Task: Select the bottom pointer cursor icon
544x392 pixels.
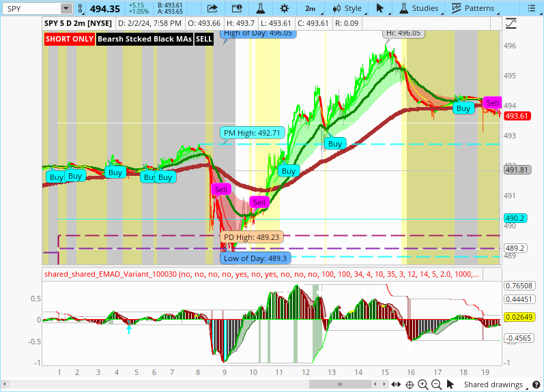Action: pyautogui.click(x=450, y=384)
